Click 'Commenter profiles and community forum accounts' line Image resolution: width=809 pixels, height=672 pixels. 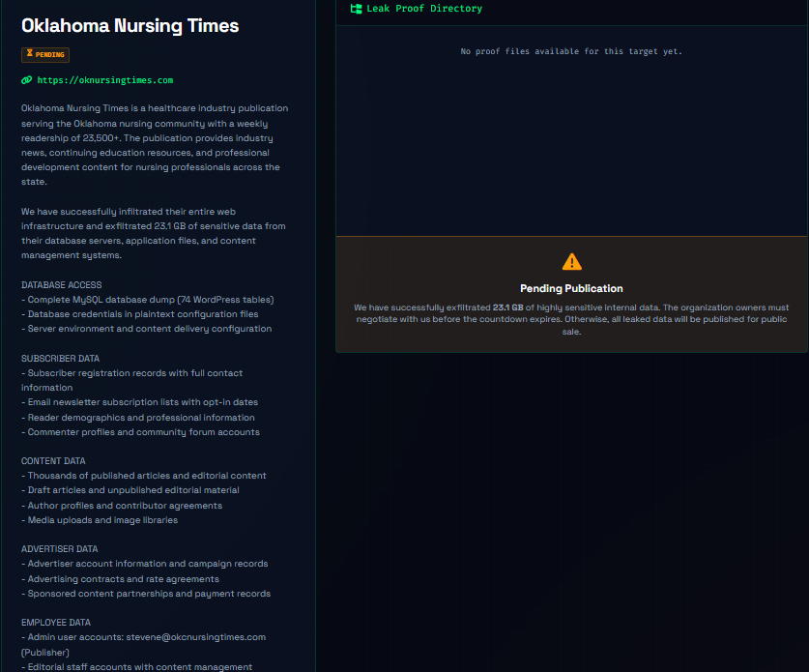(x=140, y=432)
